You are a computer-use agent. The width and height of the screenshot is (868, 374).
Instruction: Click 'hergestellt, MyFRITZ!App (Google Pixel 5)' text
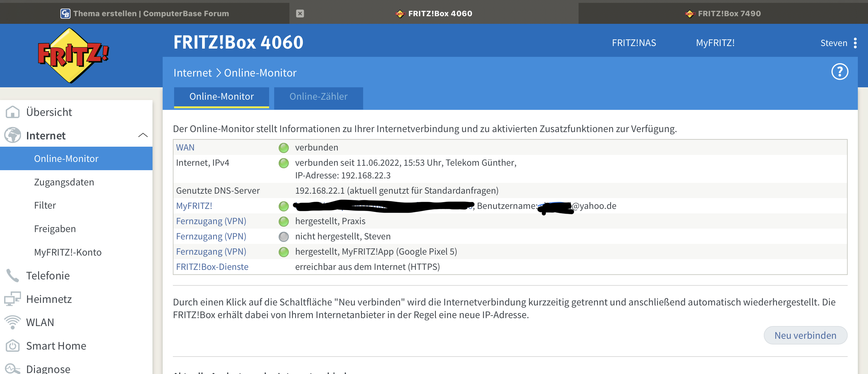(x=376, y=251)
